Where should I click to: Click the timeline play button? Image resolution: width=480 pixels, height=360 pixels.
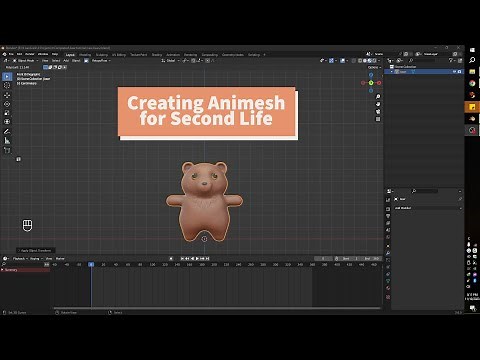tap(197, 259)
